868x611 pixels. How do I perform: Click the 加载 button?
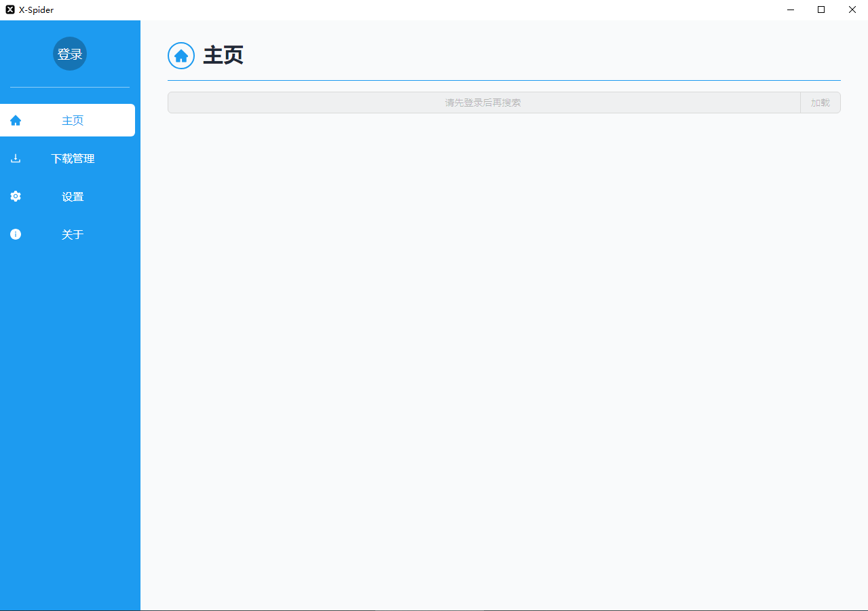coord(820,103)
